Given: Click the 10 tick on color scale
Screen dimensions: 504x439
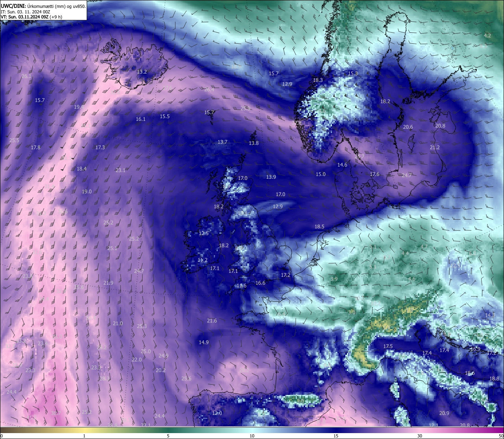Looking at the screenshot, I should (252, 436).
